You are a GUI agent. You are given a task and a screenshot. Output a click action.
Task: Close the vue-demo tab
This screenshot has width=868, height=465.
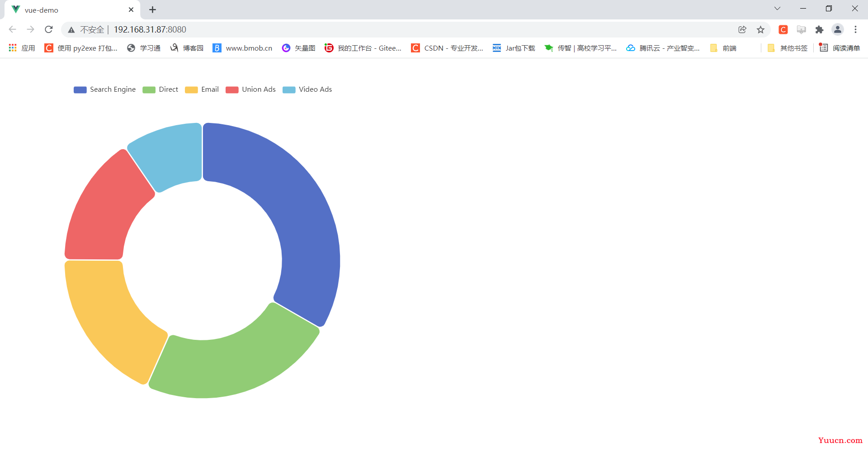[131, 9]
